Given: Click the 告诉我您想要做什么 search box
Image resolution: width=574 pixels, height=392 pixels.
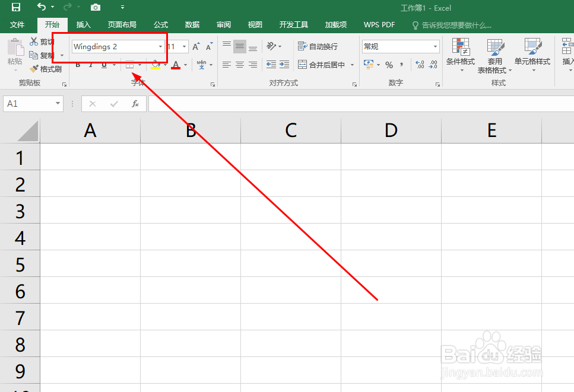Looking at the screenshot, I should 452,26.
